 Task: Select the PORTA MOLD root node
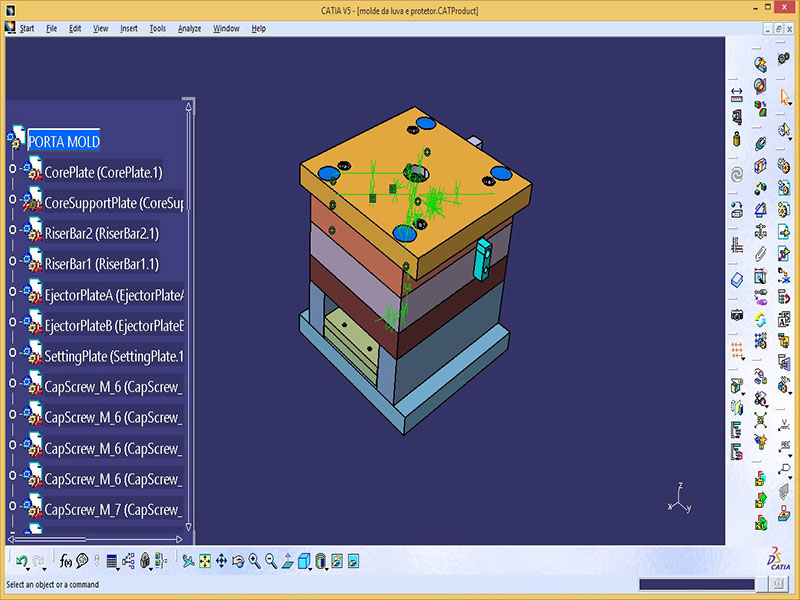[63, 141]
